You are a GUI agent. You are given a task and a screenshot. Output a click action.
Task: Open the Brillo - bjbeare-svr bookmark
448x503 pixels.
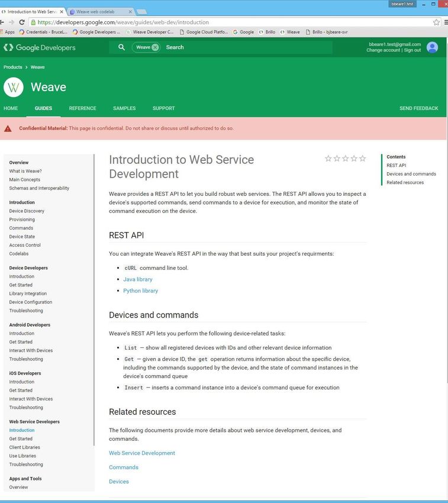(327, 32)
